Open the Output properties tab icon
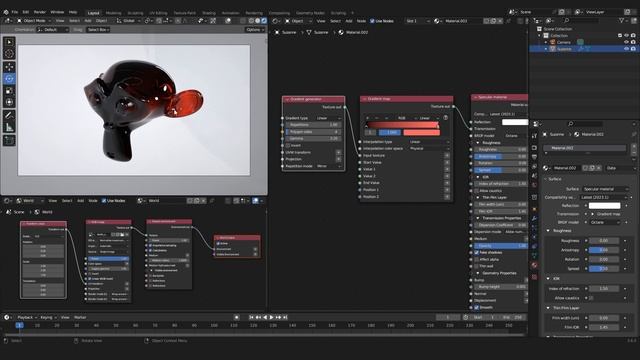Screen dimensions: 640x360 point(534,157)
